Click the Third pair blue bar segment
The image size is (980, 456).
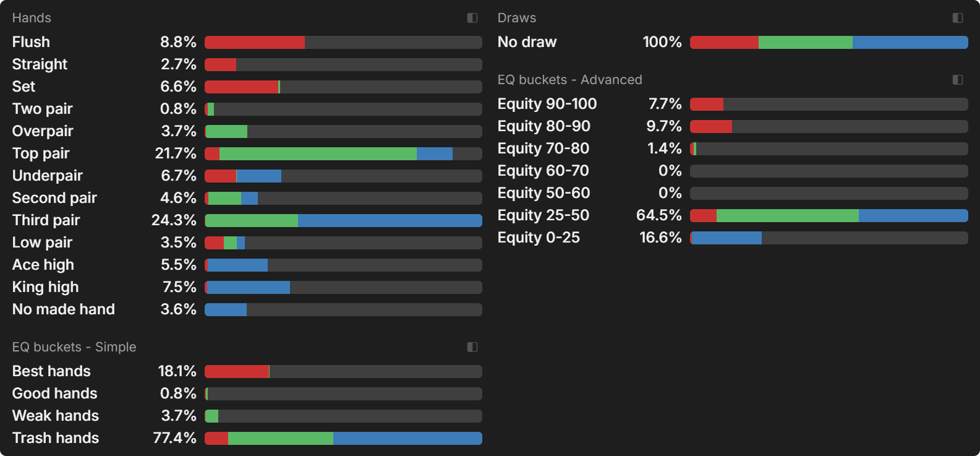[x=390, y=220]
